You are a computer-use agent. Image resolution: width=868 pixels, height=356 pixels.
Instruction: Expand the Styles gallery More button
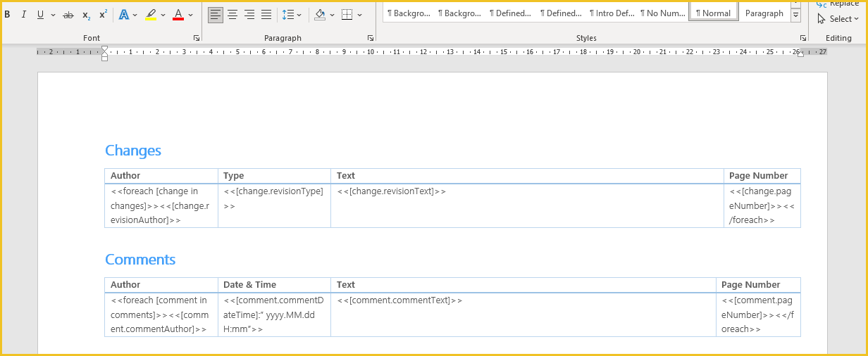[796, 15]
